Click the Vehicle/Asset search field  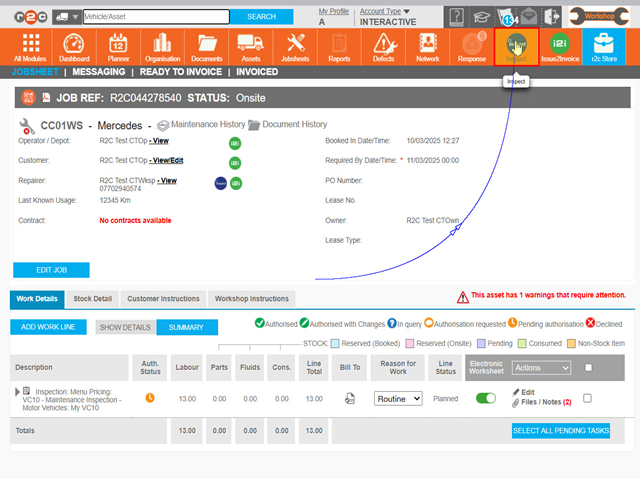156,17
